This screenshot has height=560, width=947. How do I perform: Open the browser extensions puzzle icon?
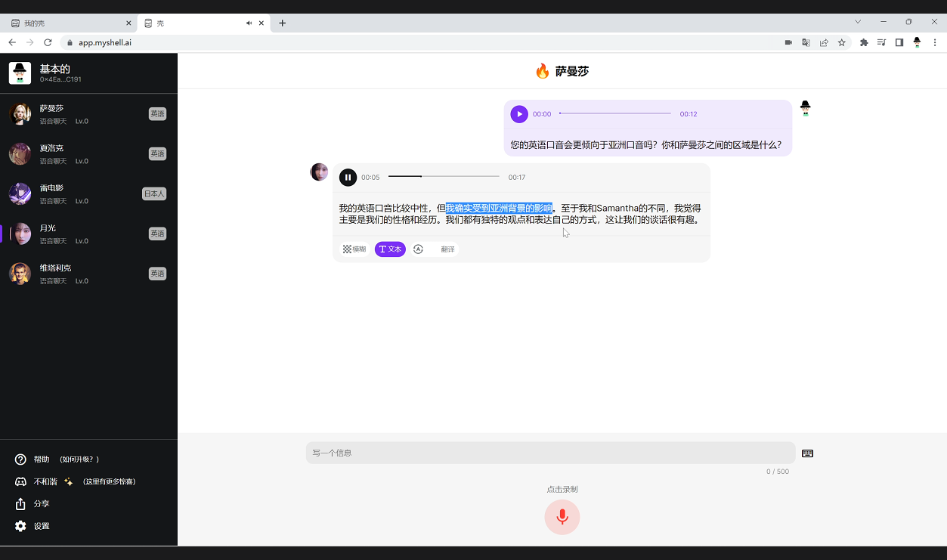click(x=864, y=42)
